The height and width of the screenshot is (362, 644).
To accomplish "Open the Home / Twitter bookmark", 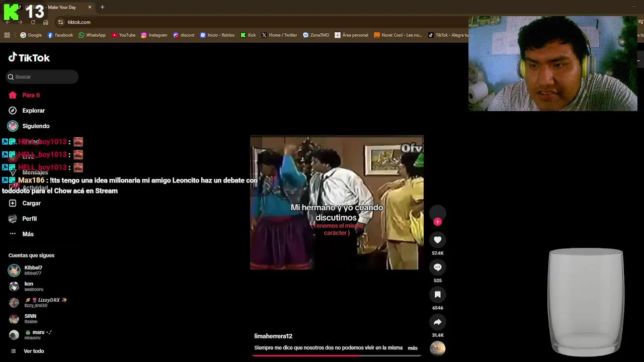I will click(x=279, y=35).
